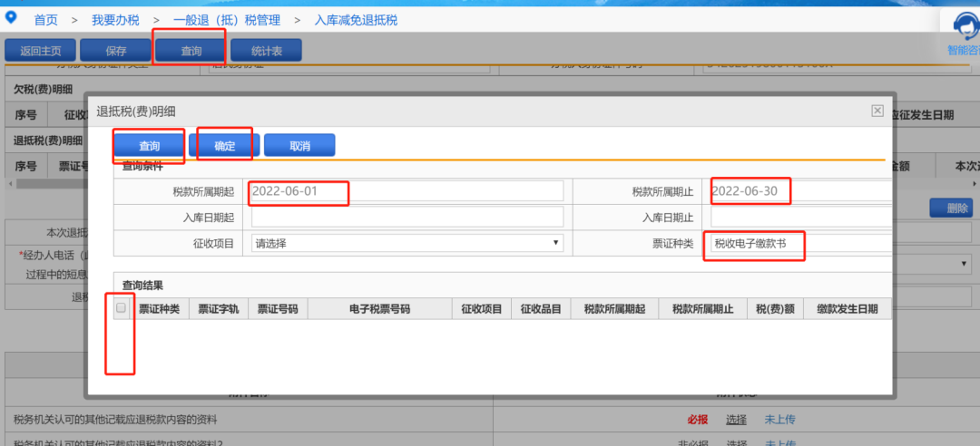The height and width of the screenshot is (446, 980).
Task: Click the 选择 link in the 必报 row
Action: [x=736, y=420]
